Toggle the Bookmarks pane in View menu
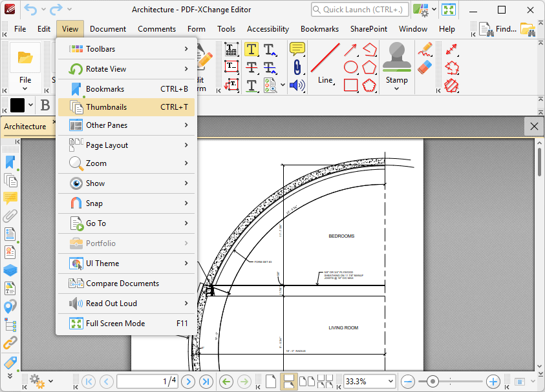Image resolution: width=545 pixels, height=392 pixels. 126,89
